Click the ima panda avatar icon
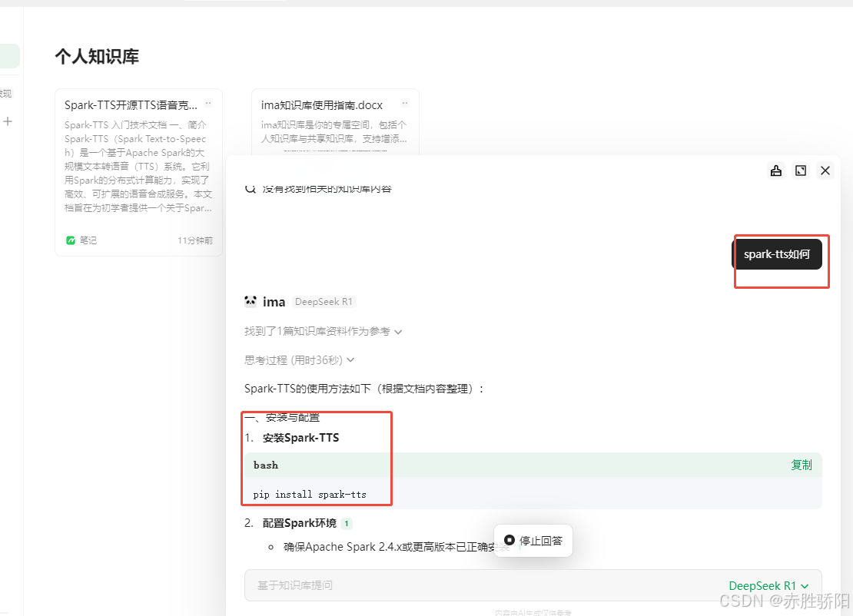The image size is (853, 616). pyautogui.click(x=251, y=301)
